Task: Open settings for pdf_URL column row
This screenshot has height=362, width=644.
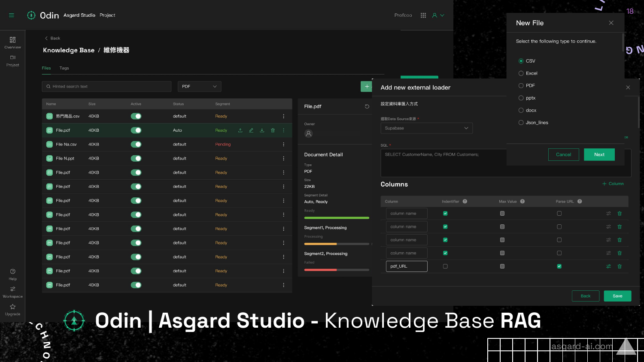Action: (x=608, y=266)
